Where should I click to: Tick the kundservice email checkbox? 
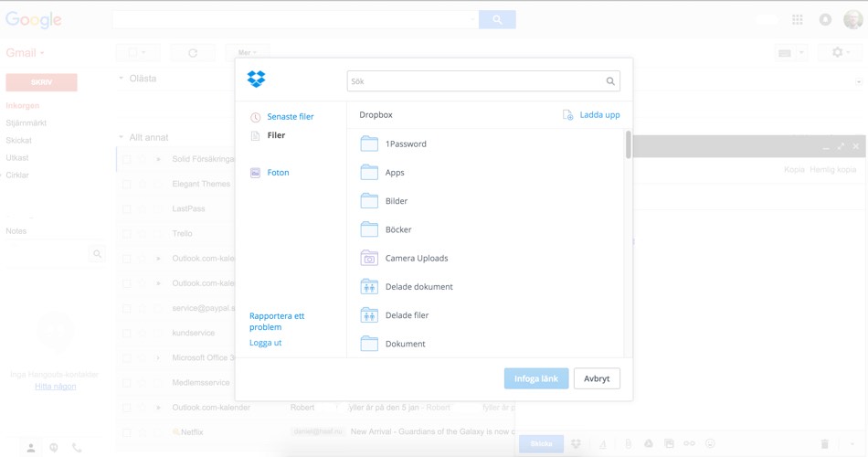coord(127,333)
